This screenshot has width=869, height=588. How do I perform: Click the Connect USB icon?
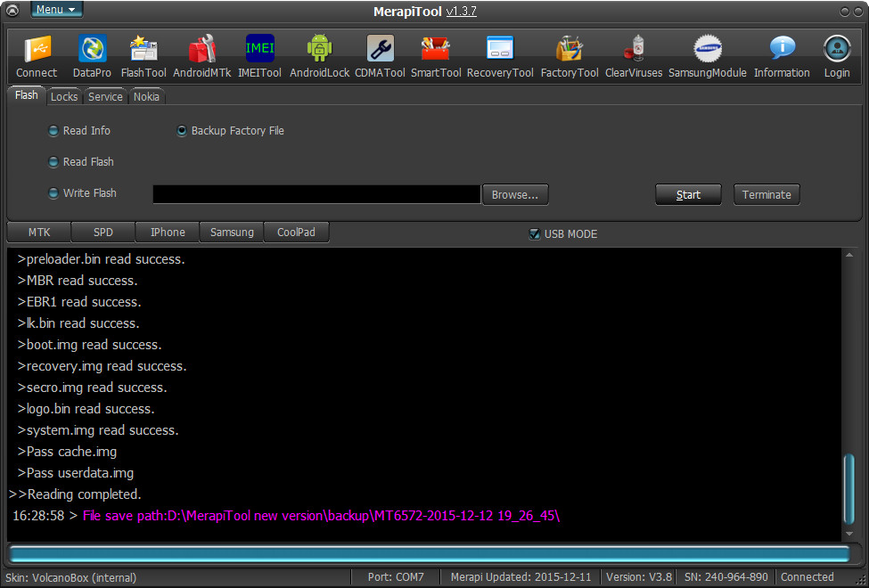37,49
